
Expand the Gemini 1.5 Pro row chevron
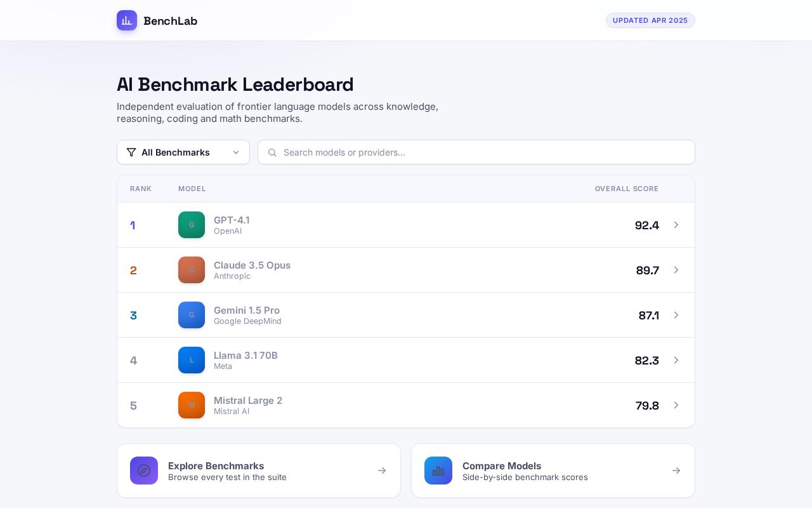[676, 315]
